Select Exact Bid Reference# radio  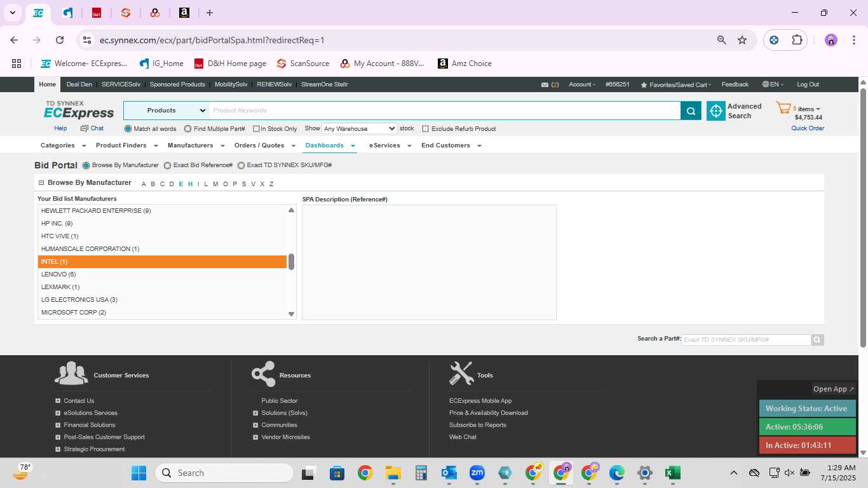click(167, 165)
